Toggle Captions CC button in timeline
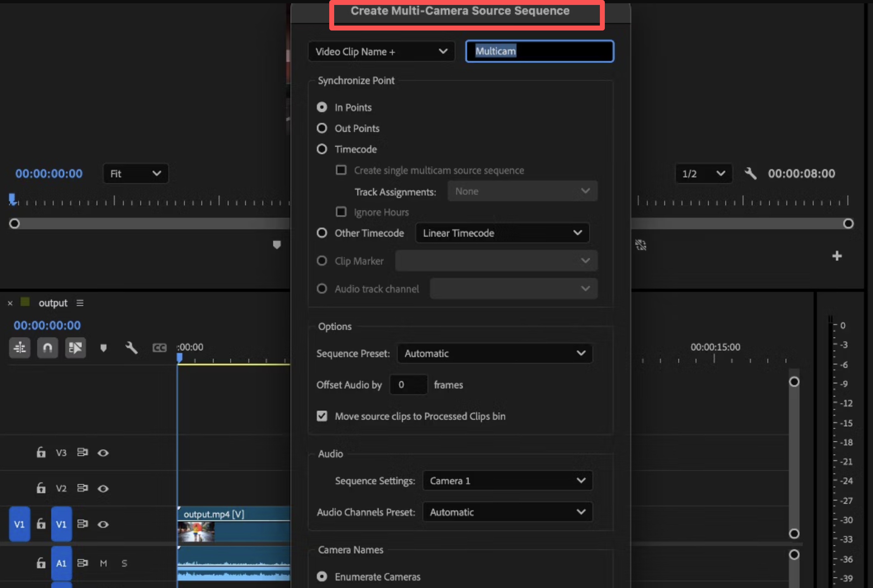The width and height of the screenshot is (873, 588). tap(159, 348)
